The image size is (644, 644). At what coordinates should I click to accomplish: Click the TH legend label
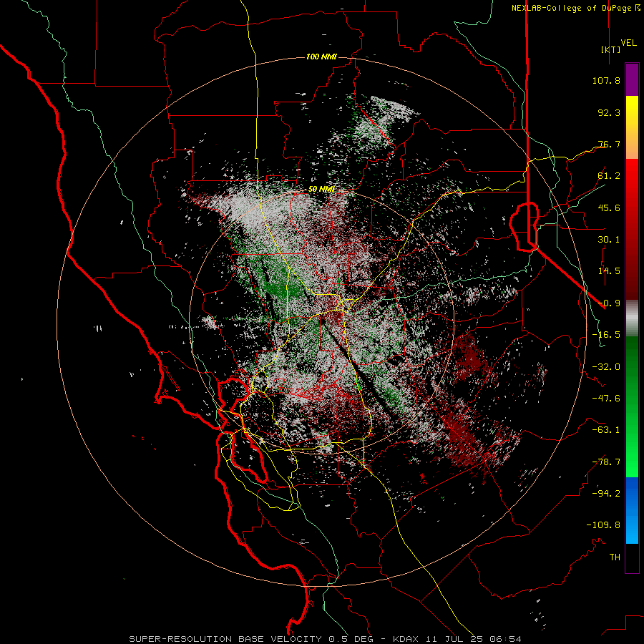(x=615, y=557)
